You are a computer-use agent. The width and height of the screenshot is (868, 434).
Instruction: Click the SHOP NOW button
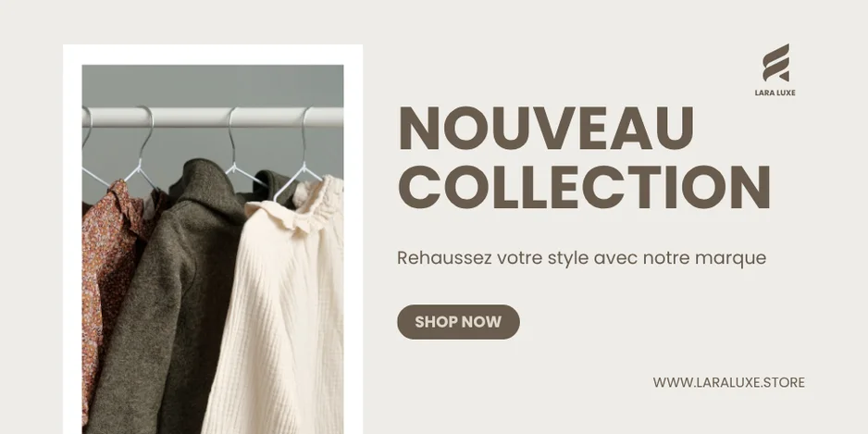click(x=458, y=322)
